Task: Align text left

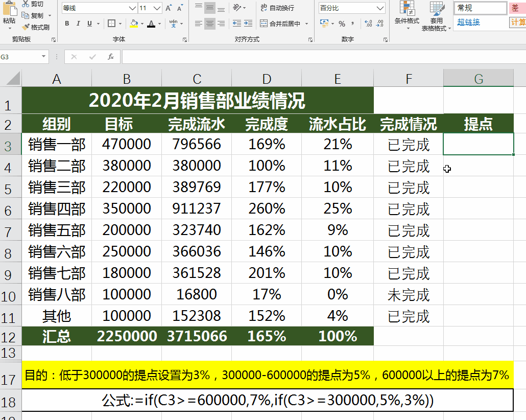Action: 199,24
